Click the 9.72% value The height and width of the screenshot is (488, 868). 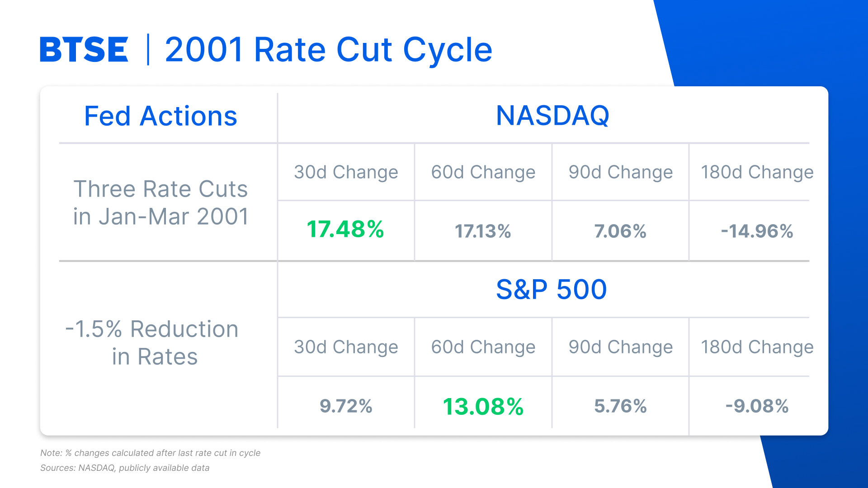pyautogui.click(x=346, y=406)
